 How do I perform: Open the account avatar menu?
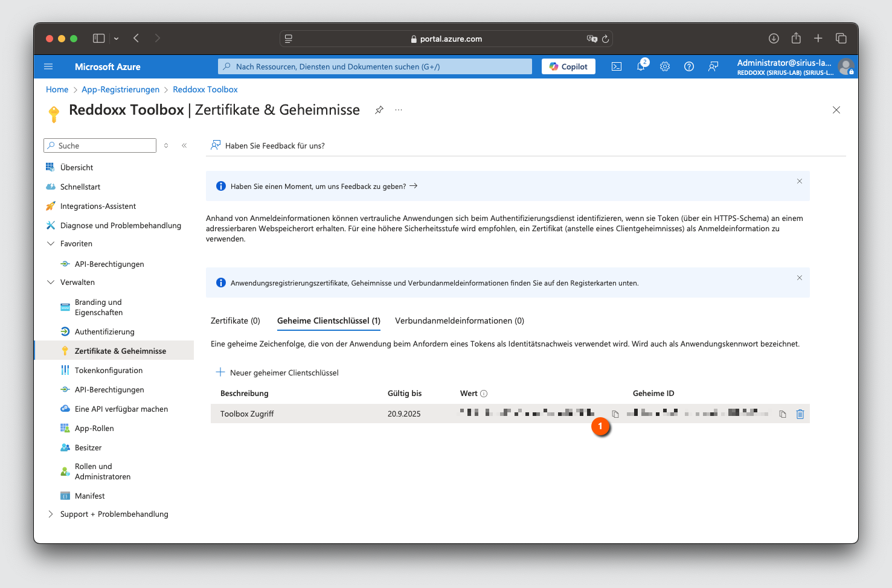(x=845, y=66)
